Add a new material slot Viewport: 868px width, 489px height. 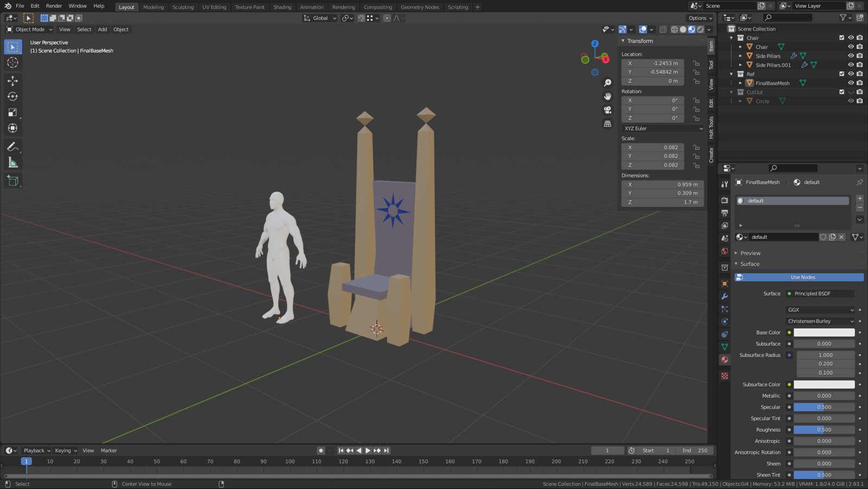click(859, 199)
